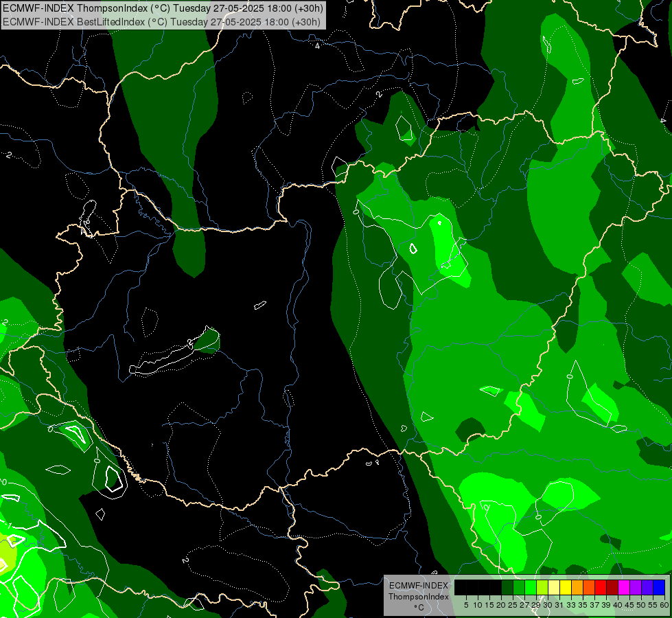Choose the orange 33-35 legend swatch
672x618 pixels.
coord(577,587)
